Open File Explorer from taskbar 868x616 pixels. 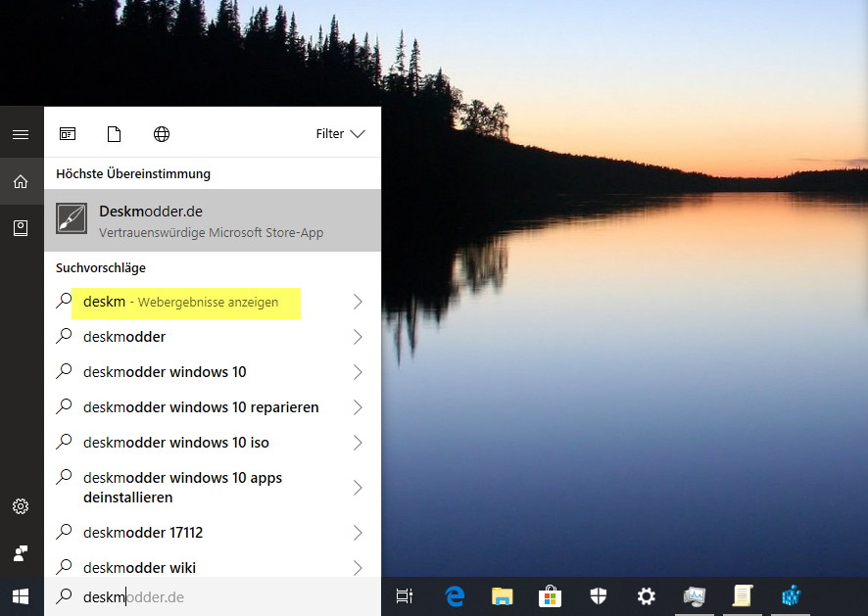[503, 596]
